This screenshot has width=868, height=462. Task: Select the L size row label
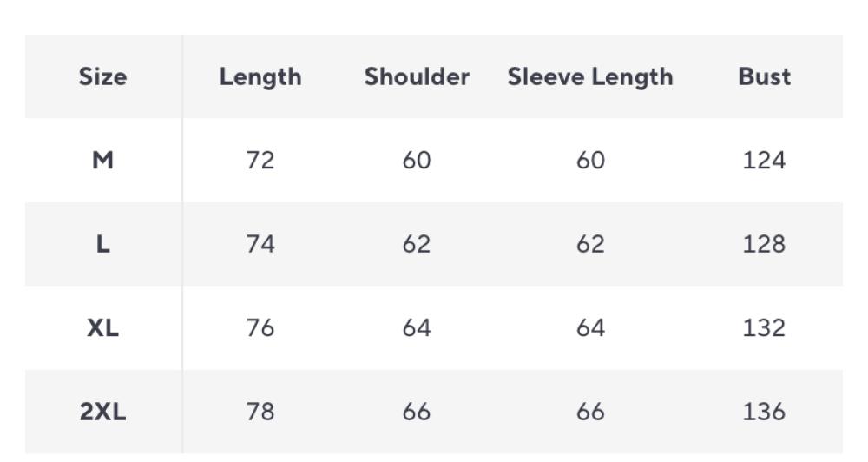point(102,244)
